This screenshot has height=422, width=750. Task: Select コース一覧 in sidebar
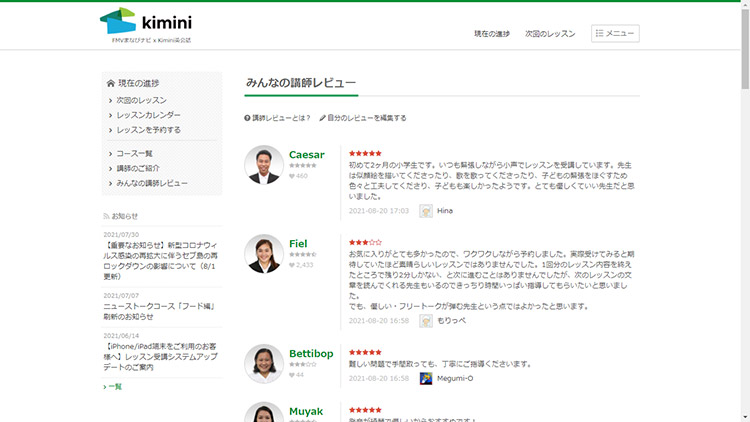[x=134, y=153]
